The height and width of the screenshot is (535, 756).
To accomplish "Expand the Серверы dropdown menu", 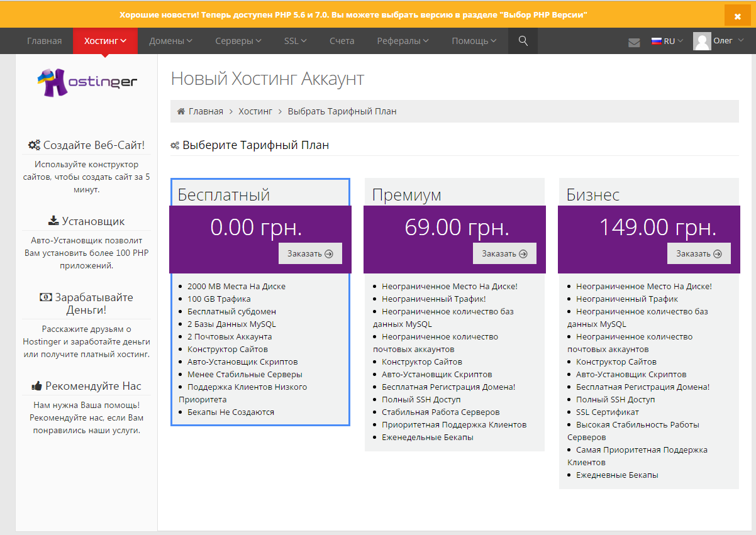I will [x=238, y=41].
